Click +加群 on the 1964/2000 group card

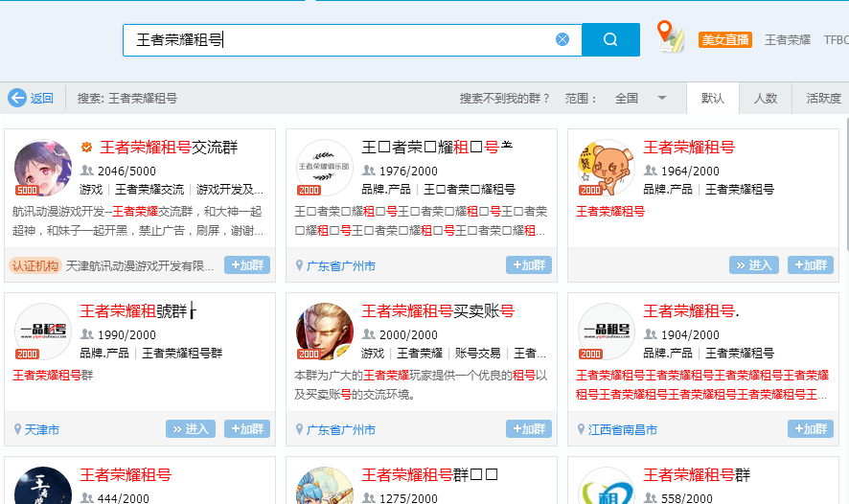810,264
